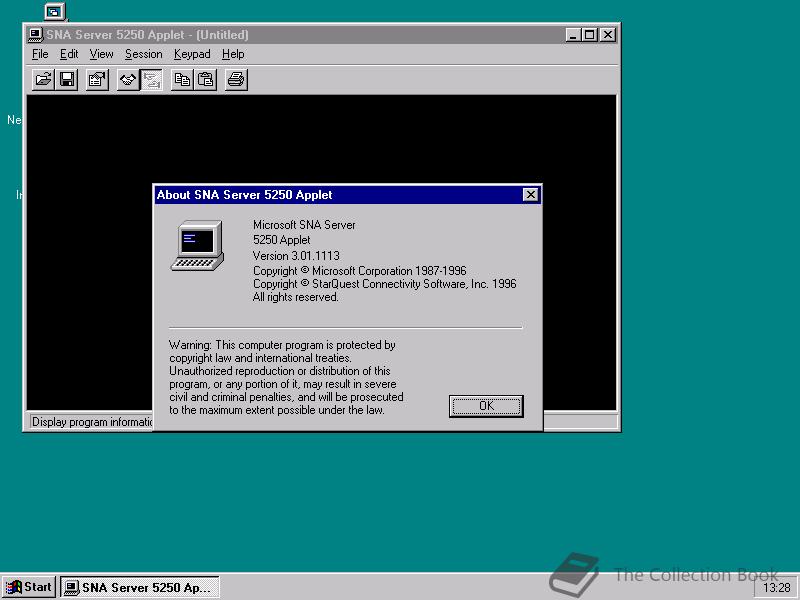Click the Print toolbar icon
800x600 pixels.
(x=236, y=80)
